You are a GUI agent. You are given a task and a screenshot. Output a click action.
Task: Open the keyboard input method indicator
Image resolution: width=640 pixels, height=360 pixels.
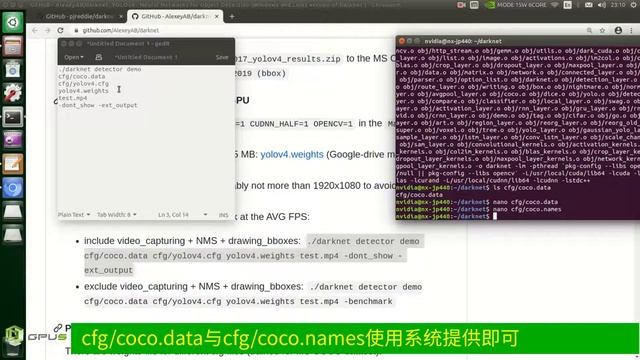(x=567, y=5)
